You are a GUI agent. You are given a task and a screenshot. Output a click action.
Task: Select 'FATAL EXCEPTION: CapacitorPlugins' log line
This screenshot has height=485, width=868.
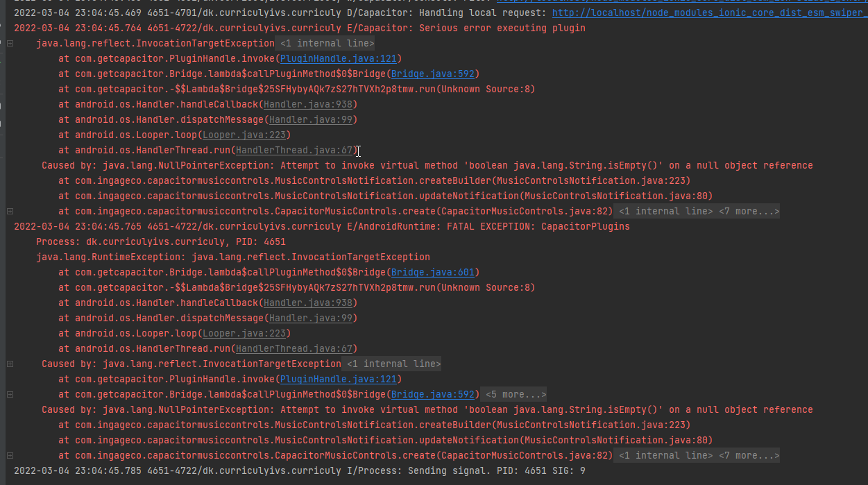click(322, 226)
